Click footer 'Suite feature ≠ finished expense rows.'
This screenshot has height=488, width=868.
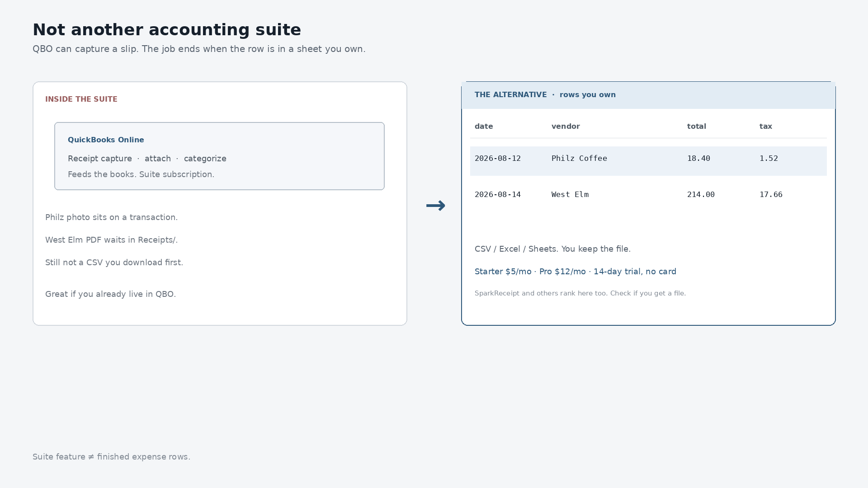pyautogui.click(x=111, y=457)
